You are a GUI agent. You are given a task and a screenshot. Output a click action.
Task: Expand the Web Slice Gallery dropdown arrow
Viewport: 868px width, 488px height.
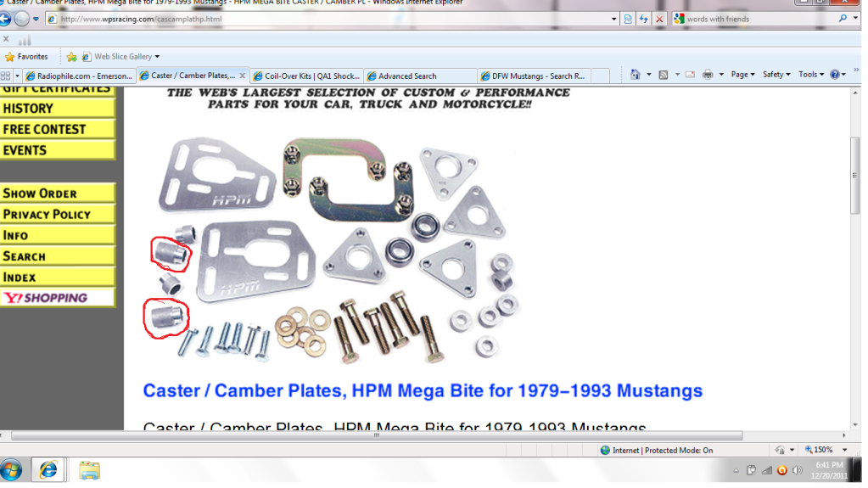[x=157, y=57]
